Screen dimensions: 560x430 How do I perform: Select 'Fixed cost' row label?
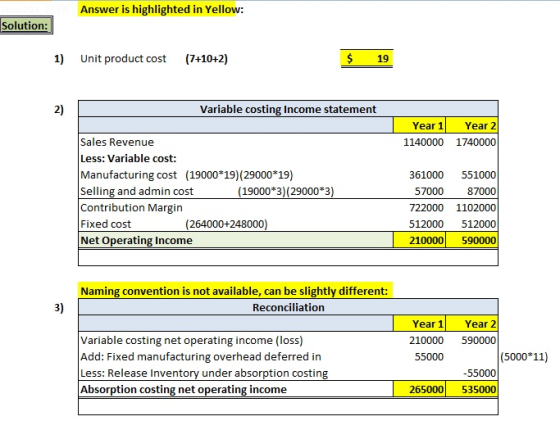[106, 224]
